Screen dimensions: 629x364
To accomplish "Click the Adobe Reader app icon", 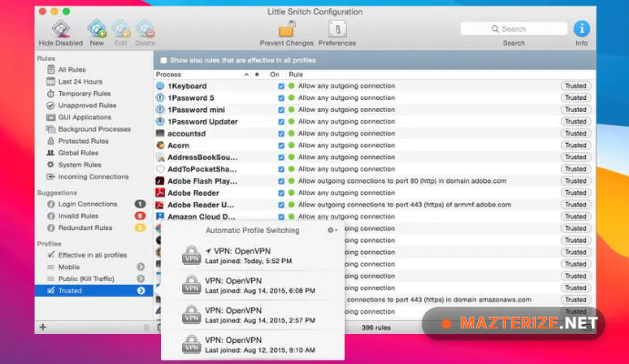I will 160,193.
